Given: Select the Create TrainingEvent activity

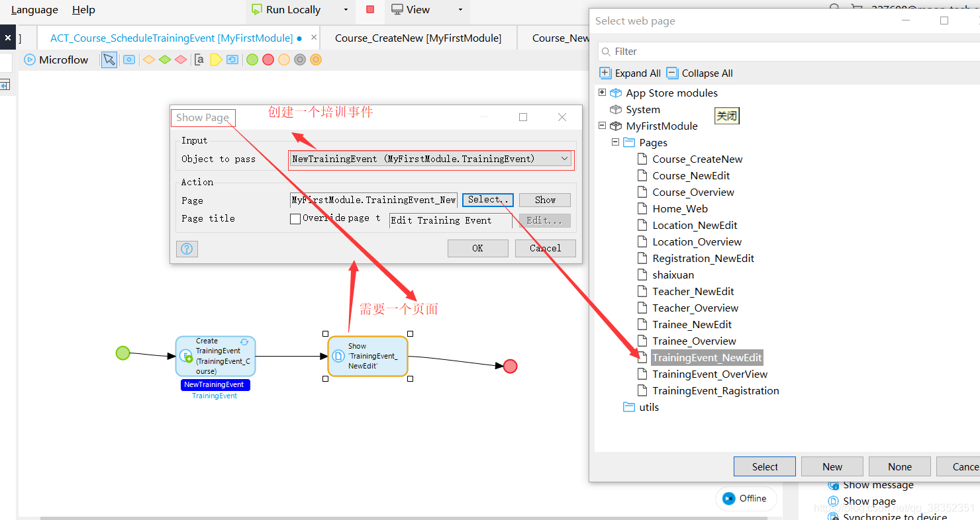Looking at the screenshot, I should tap(215, 357).
